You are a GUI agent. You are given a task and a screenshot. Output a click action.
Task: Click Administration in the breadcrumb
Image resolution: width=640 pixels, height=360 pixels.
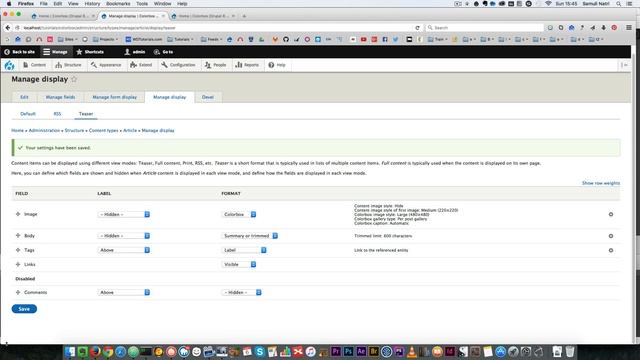click(44, 131)
